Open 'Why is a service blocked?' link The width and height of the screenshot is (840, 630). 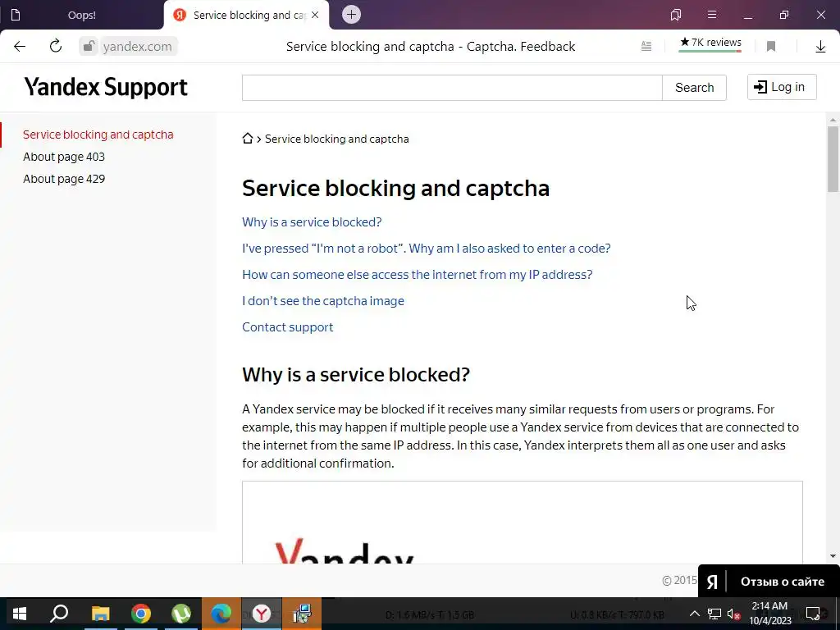pyautogui.click(x=312, y=221)
